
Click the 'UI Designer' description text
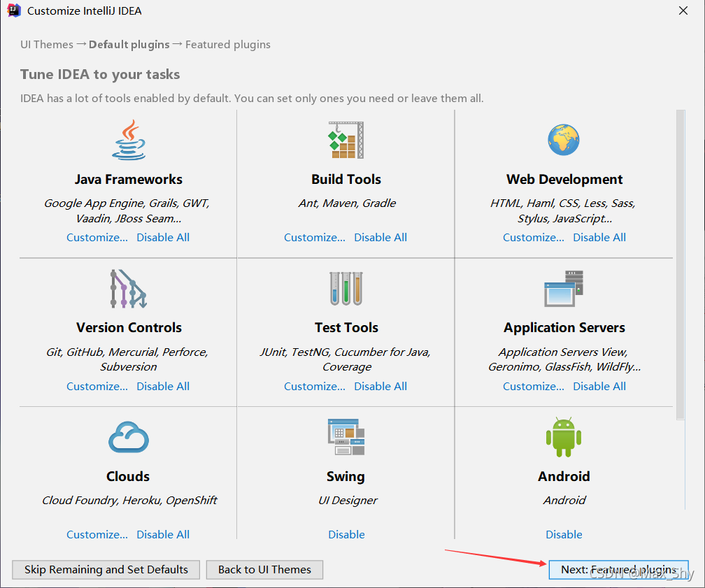pos(348,501)
